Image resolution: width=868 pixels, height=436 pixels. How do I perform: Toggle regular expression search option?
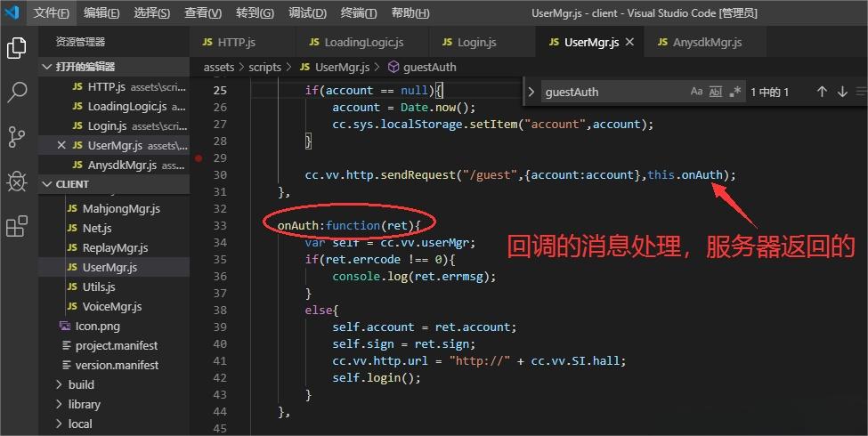pyautogui.click(x=735, y=92)
